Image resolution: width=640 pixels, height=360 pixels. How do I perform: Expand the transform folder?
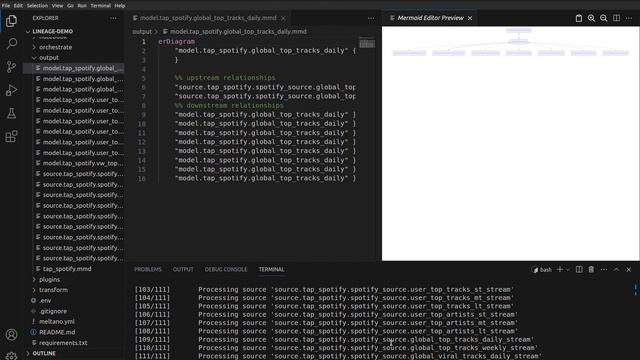[x=53, y=290]
